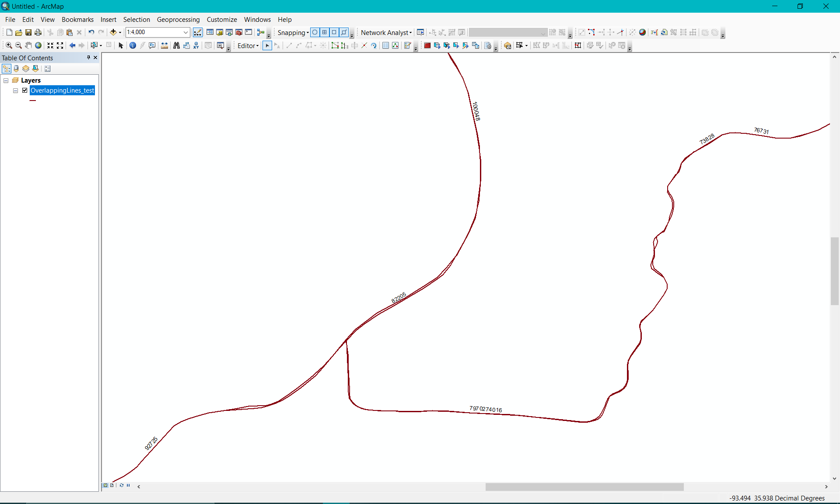Open the Windows menu
Screen dimensions: 840x504
(257, 20)
